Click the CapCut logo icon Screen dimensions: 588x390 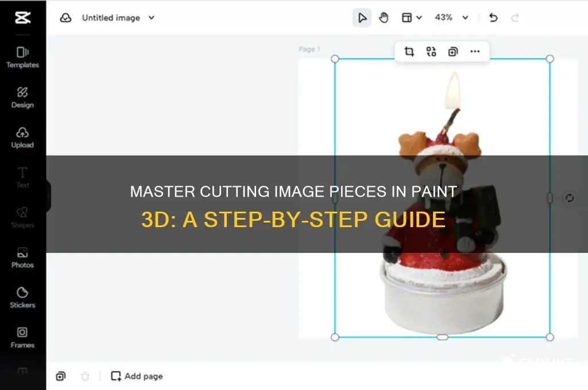22,17
